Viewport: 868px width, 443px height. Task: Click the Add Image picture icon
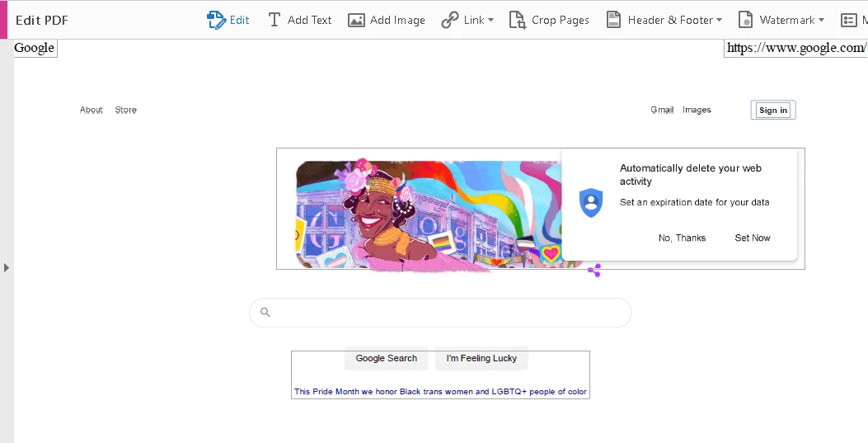click(356, 21)
